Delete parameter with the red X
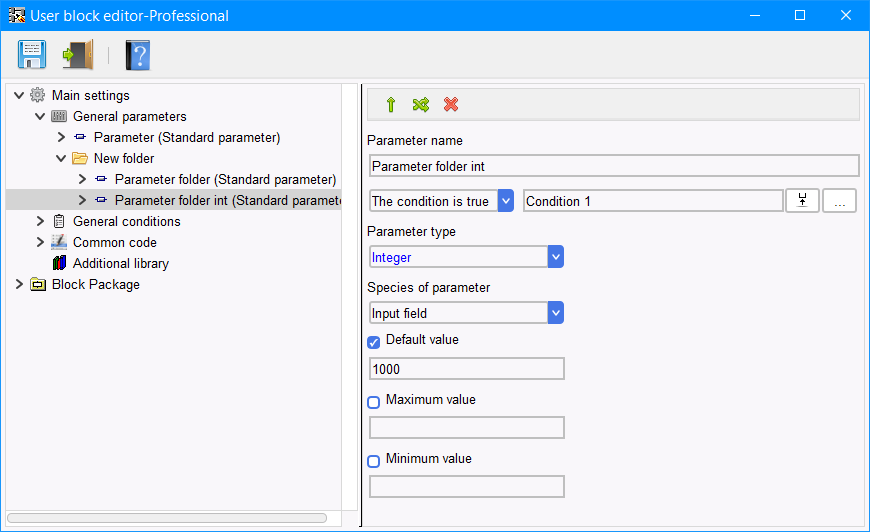870x532 pixels. click(451, 104)
